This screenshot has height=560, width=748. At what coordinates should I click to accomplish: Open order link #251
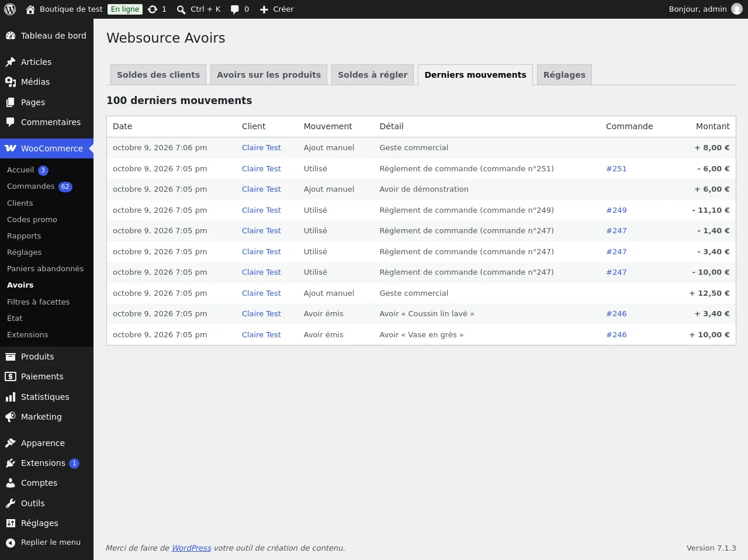tap(617, 168)
